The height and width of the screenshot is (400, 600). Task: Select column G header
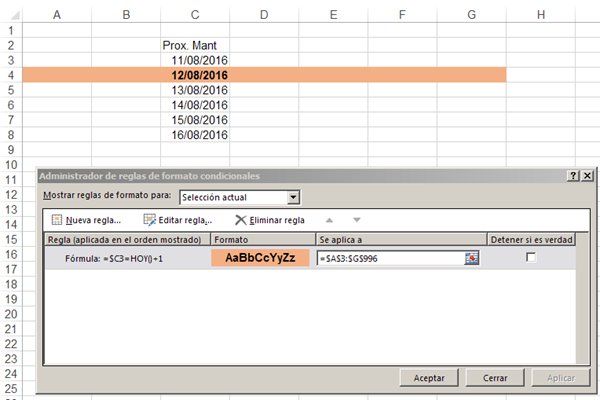tap(471, 15)
